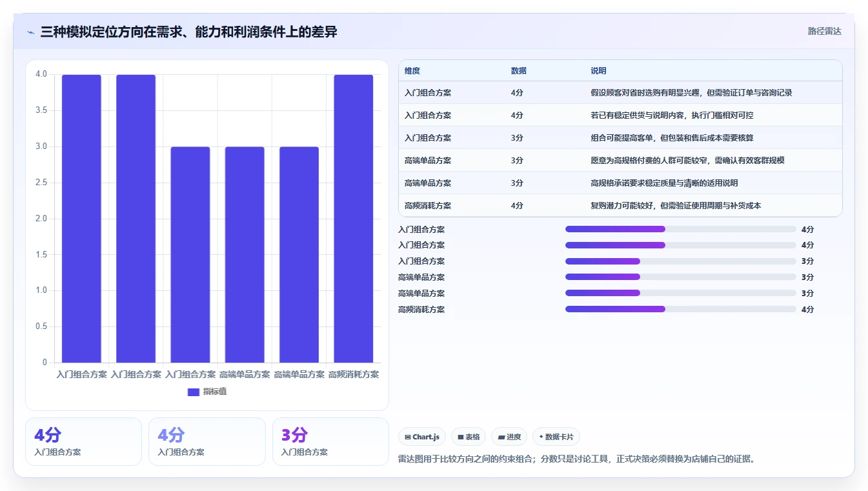Click the Chart.js chip
The image size is (868, 491).
point(422,437)
